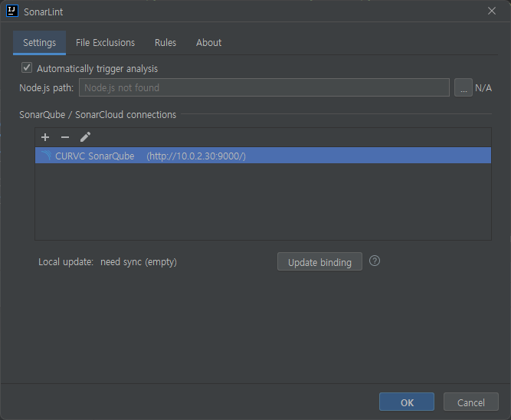Click the remove connection minus icon

[65, 137]
